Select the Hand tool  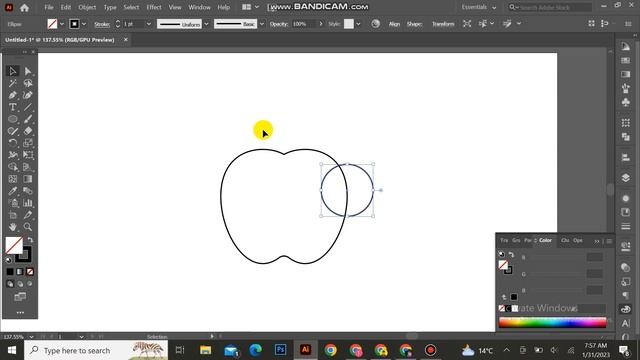click(13, 227)
